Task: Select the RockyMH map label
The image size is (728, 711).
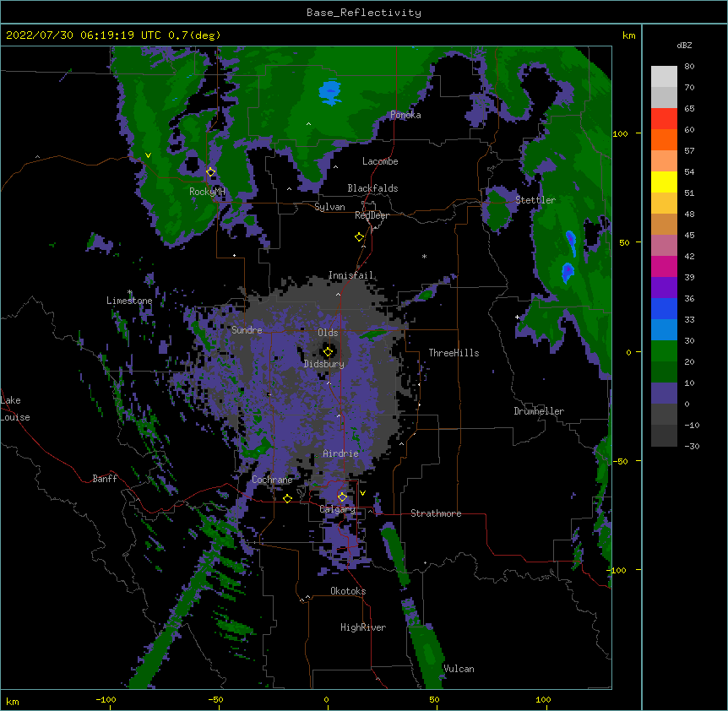Action: (207, 192)
